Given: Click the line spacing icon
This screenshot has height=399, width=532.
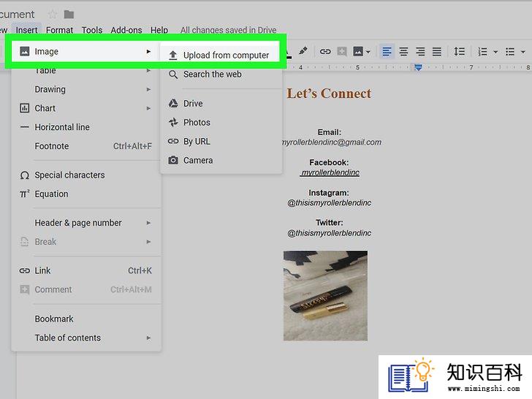Looking at the screenshot, I should pos(460,51).
